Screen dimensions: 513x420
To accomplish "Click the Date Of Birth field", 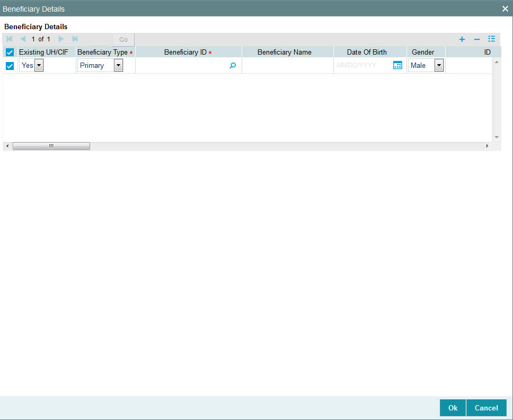I will click(363, 65).
